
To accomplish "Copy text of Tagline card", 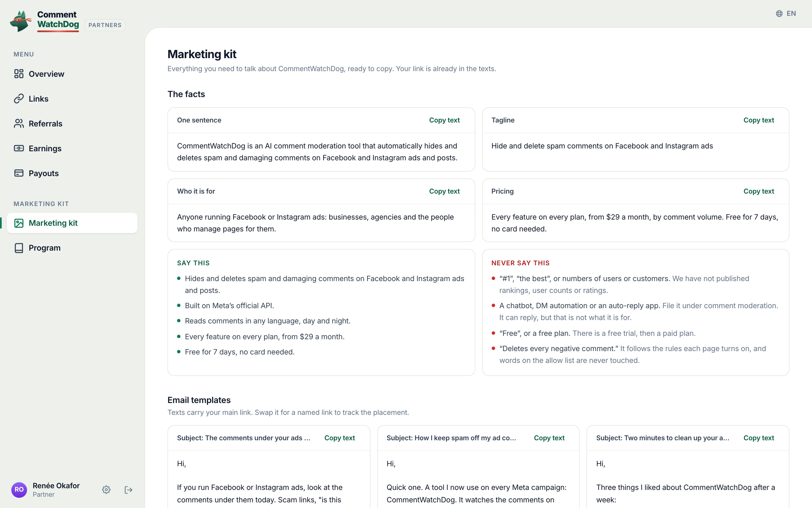I will click(x=759, y=120).
